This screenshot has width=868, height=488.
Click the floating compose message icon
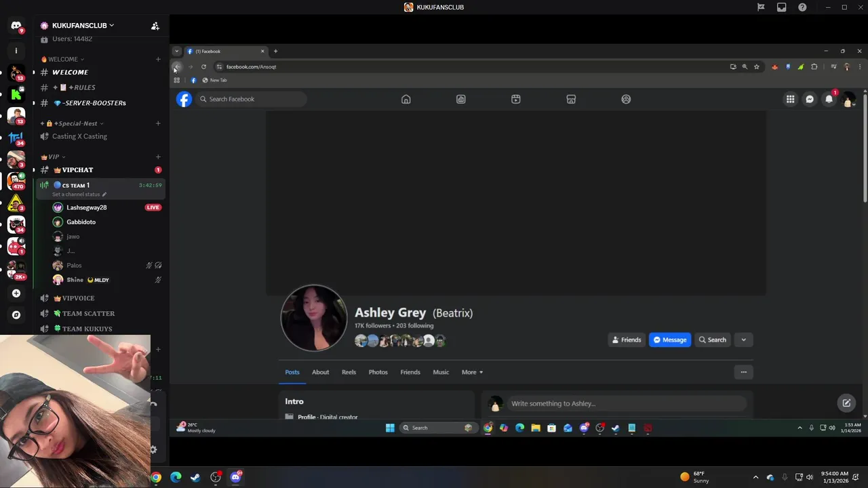[x=846, y=403]
